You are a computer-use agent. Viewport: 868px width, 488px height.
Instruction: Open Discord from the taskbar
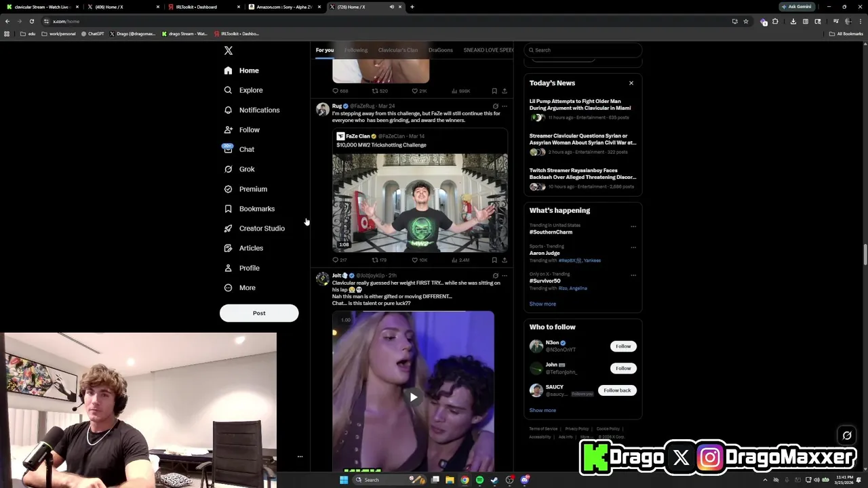pos(525,480)
